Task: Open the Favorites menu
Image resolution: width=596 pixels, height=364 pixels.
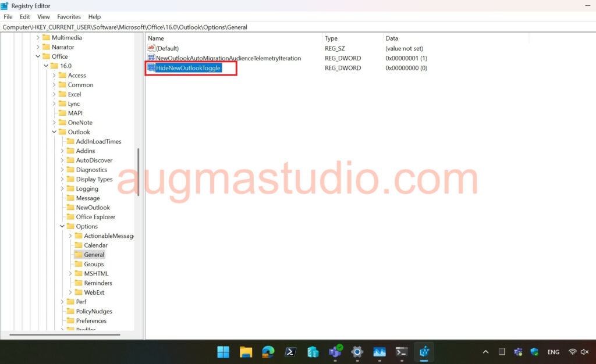Action: 69,17
